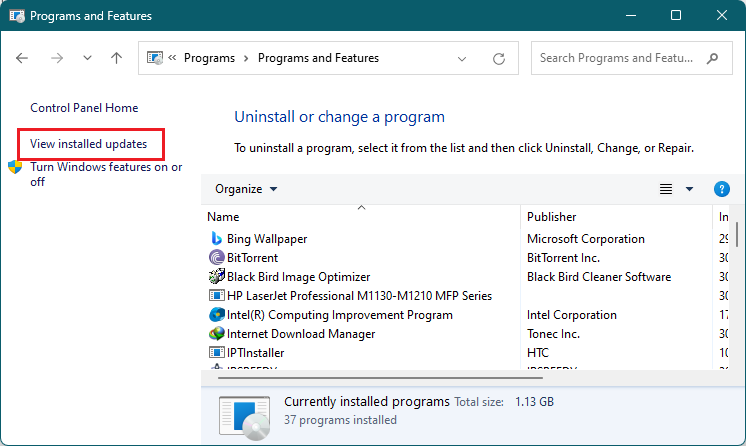Open the blue Help button
The height and width of the screenshot is (446, 746).
[722, 189]
